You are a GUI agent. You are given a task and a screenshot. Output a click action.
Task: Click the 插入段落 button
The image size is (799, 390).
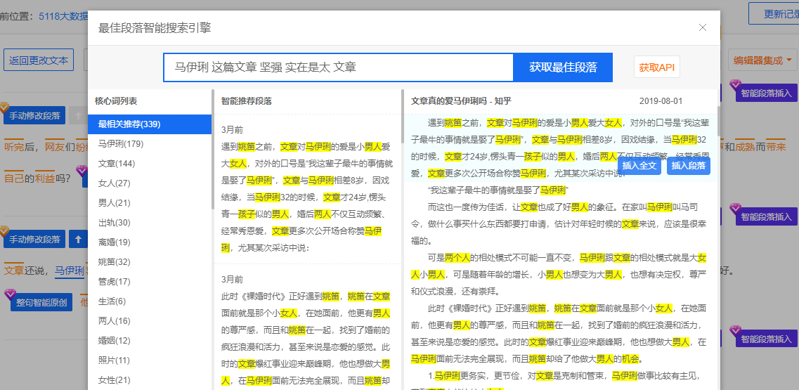(688, 166)
